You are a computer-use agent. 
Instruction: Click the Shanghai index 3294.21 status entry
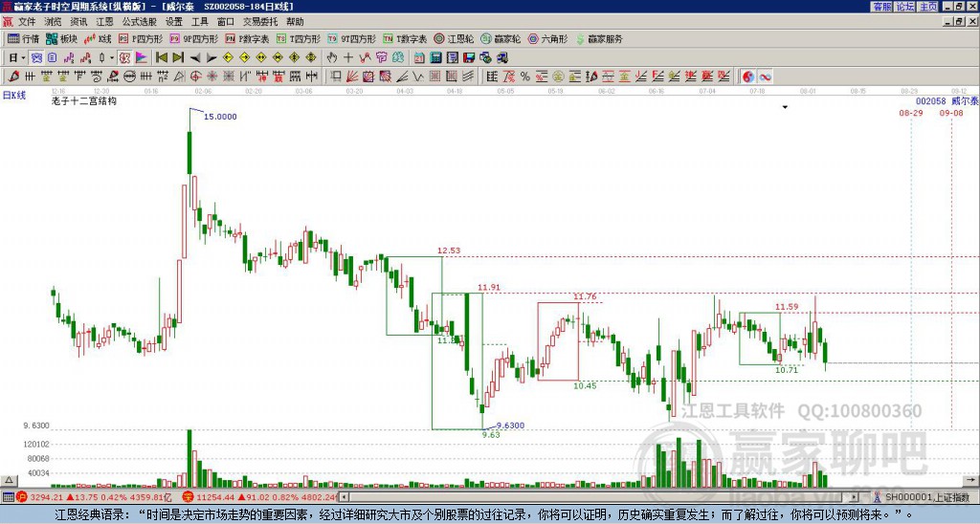pyautogui.click(x=94, y=497)
